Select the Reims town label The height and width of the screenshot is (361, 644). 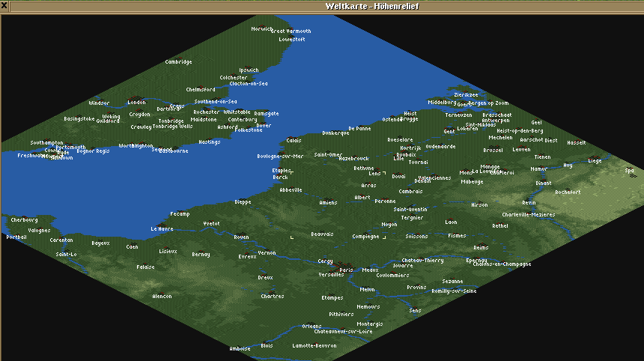(x=481, y=247)
